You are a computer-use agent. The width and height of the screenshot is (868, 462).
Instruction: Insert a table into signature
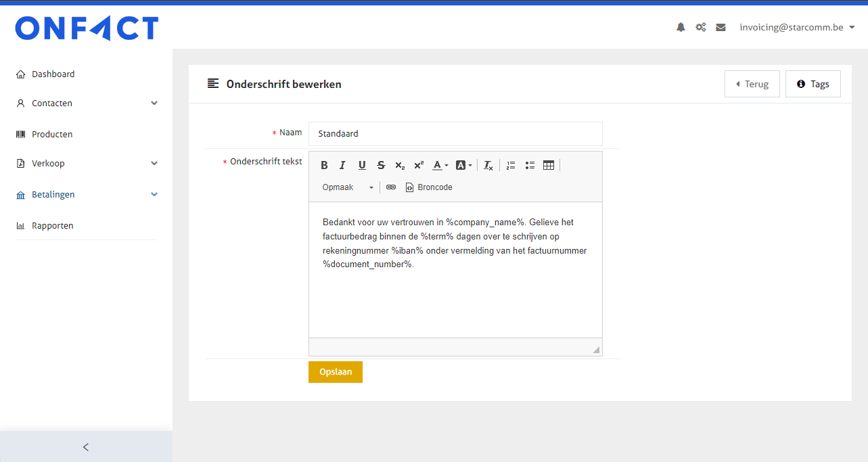coord(549,165)
